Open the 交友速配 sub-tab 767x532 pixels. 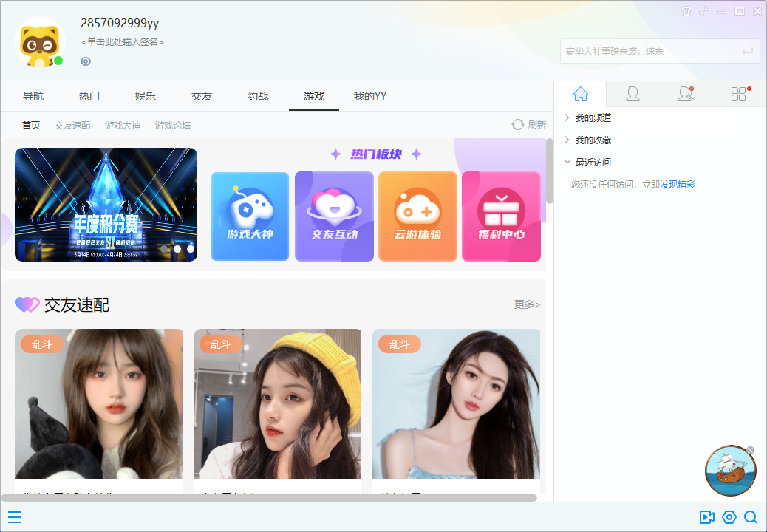[72, 124]
